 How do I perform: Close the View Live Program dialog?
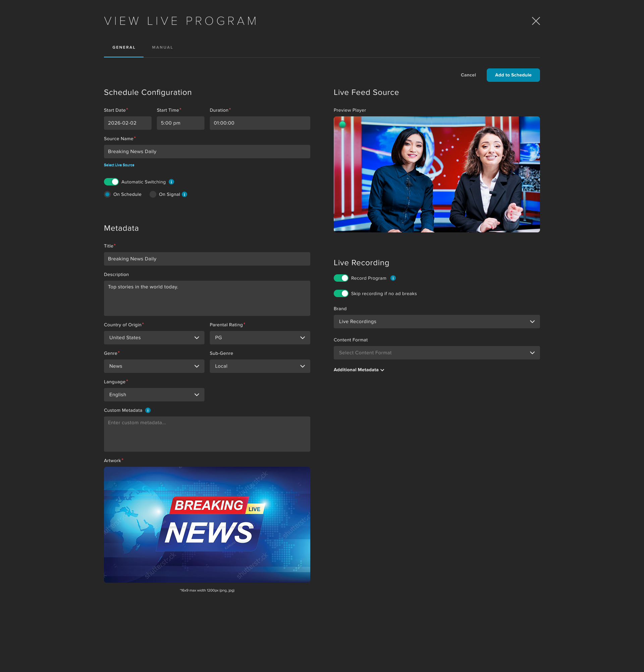[x=536, y=21]
